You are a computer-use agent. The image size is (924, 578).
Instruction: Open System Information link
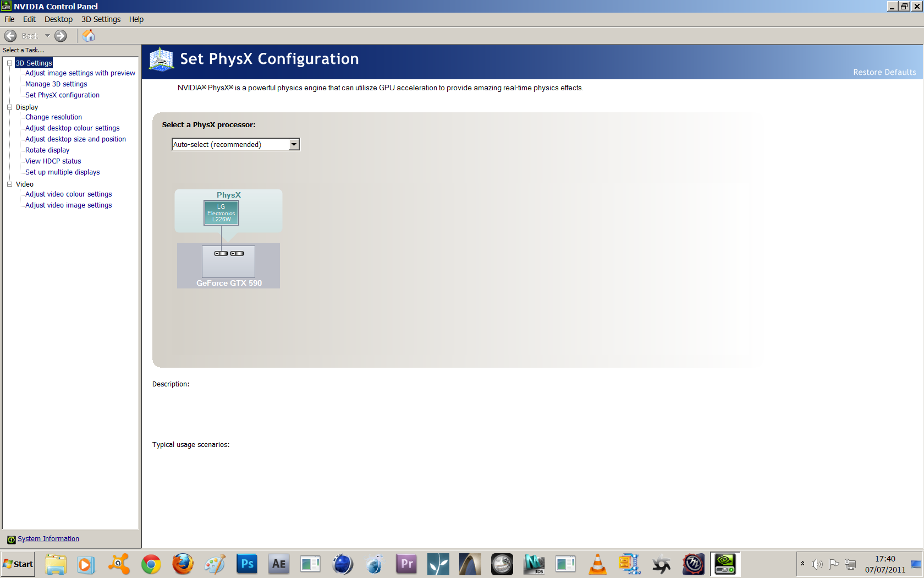[x=48, y=539]
